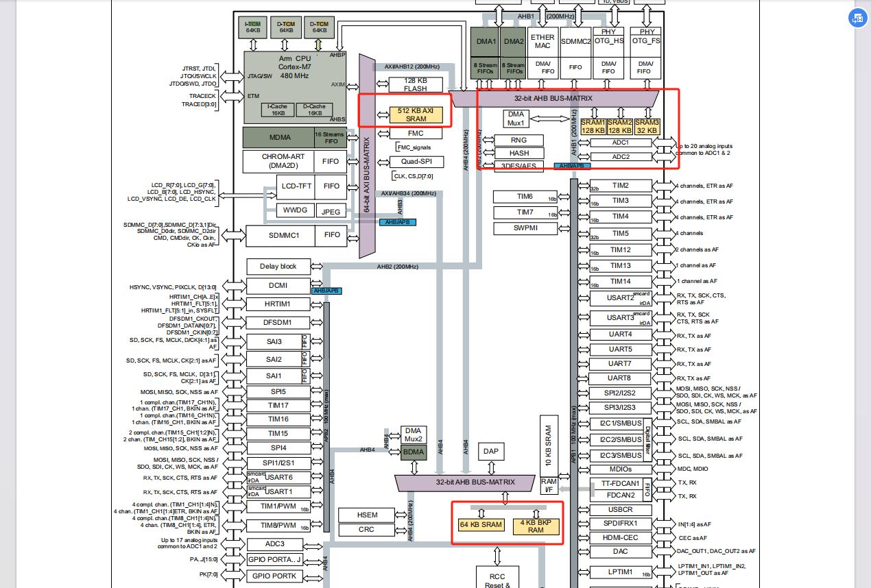Select the SPI2/I2S2 block
871x588 pixels.
621,393
